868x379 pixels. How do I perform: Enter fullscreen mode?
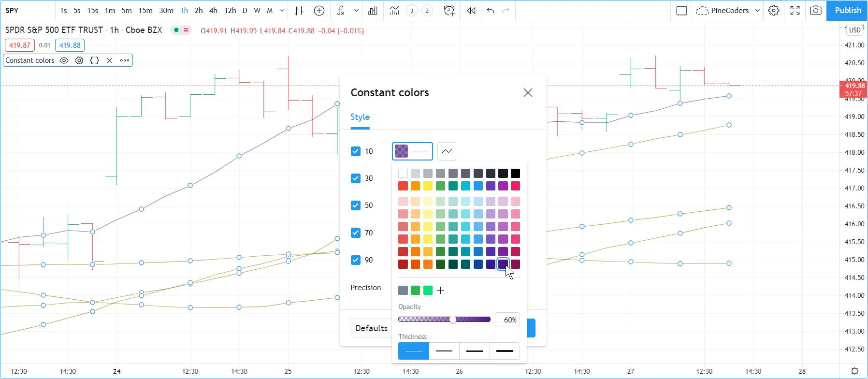(795, 11)
